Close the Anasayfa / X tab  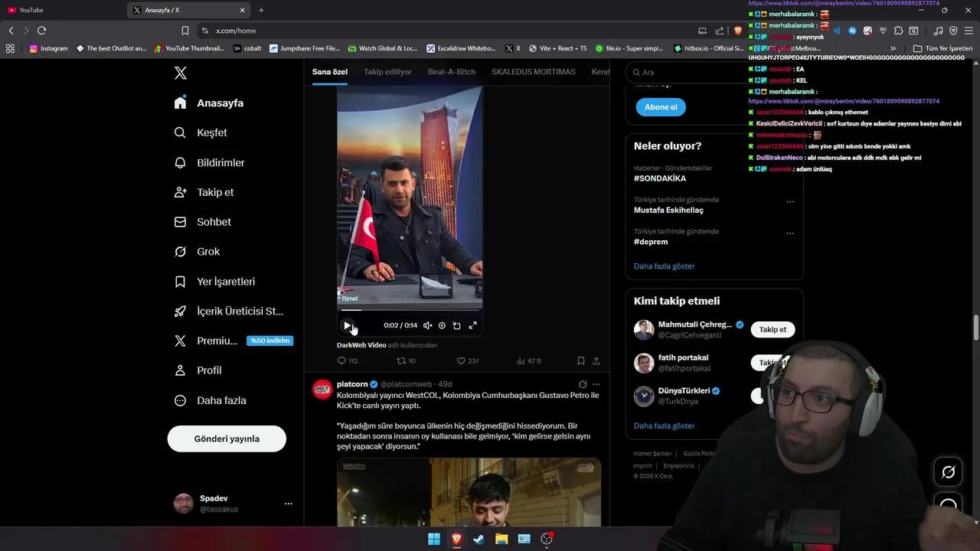[243, 10]
